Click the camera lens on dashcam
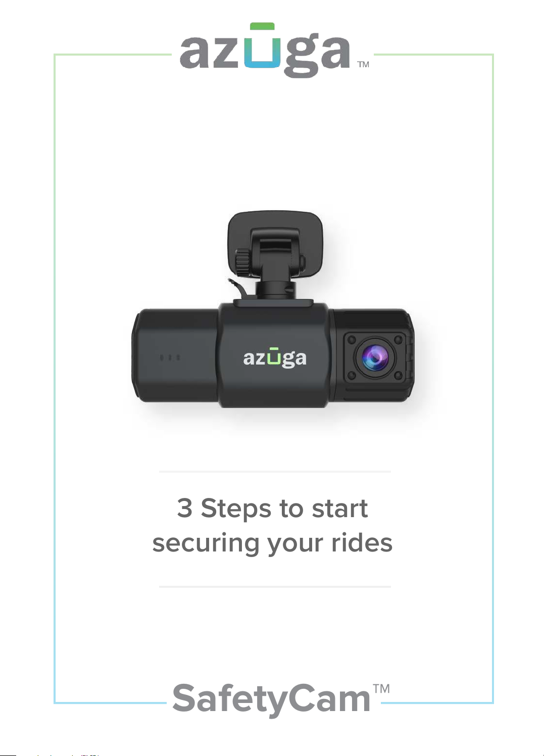This screenshot has height=756, width=544. point(375,358)
